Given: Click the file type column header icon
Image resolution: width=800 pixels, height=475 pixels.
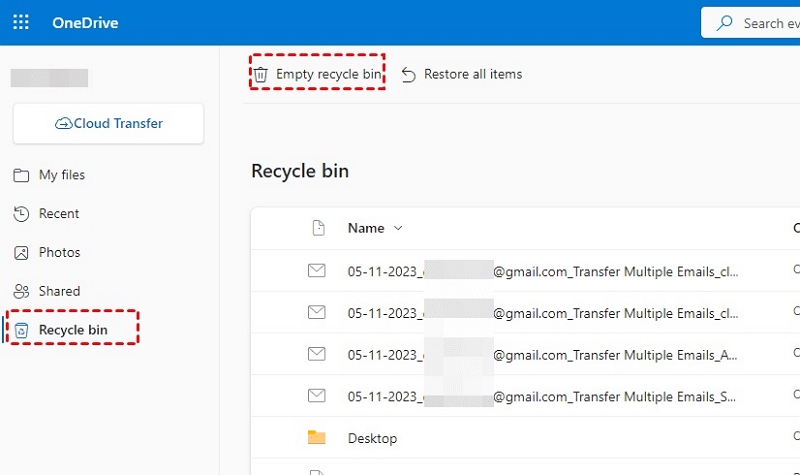Looking at the screenshot, I should [318, 228].
